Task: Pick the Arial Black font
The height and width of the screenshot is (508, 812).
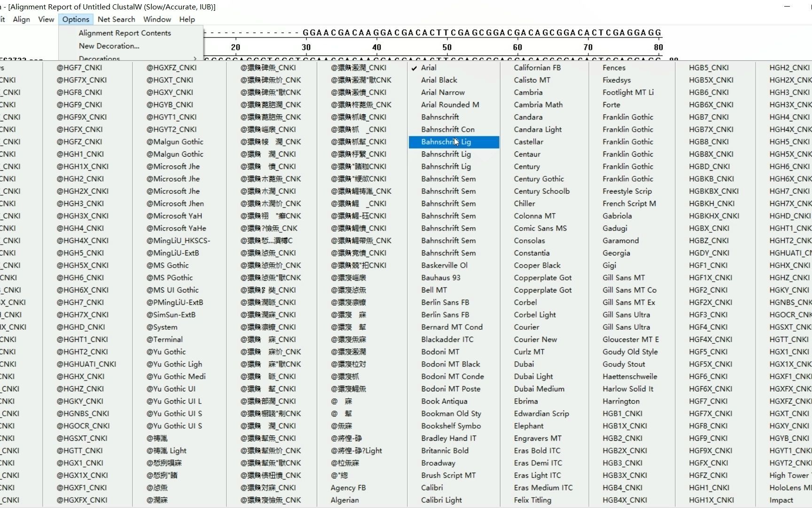Action: coord(439,80)
